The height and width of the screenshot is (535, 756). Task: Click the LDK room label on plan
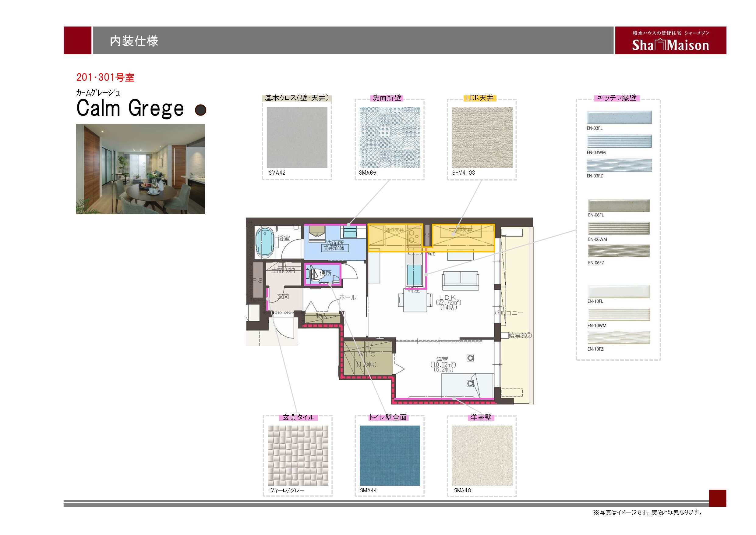(x=447, y=298)
